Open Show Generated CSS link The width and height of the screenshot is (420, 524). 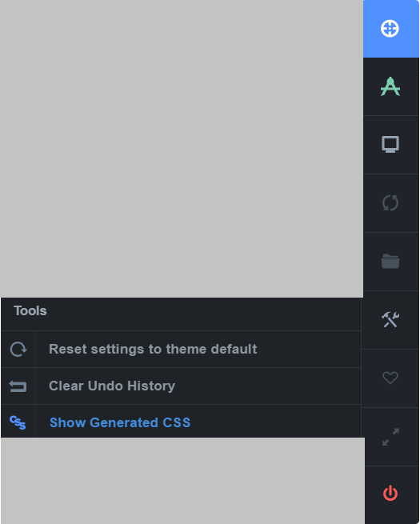click(x=120, y=422)
